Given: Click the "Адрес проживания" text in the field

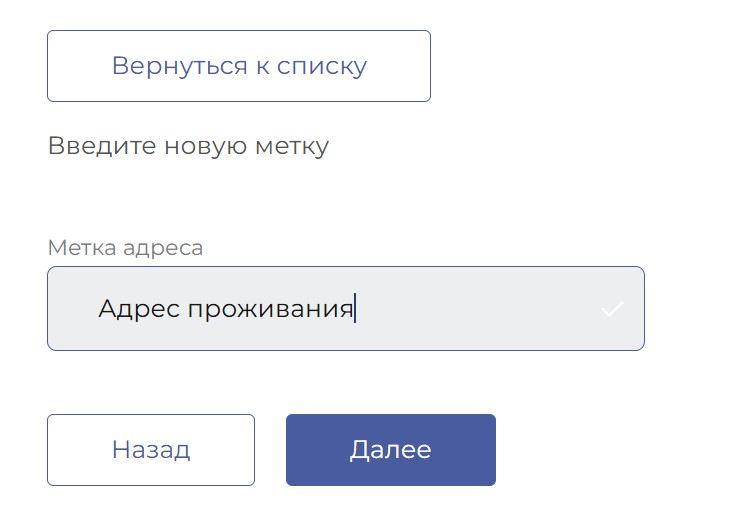Looking at the screenshot, I should point(226,308).
